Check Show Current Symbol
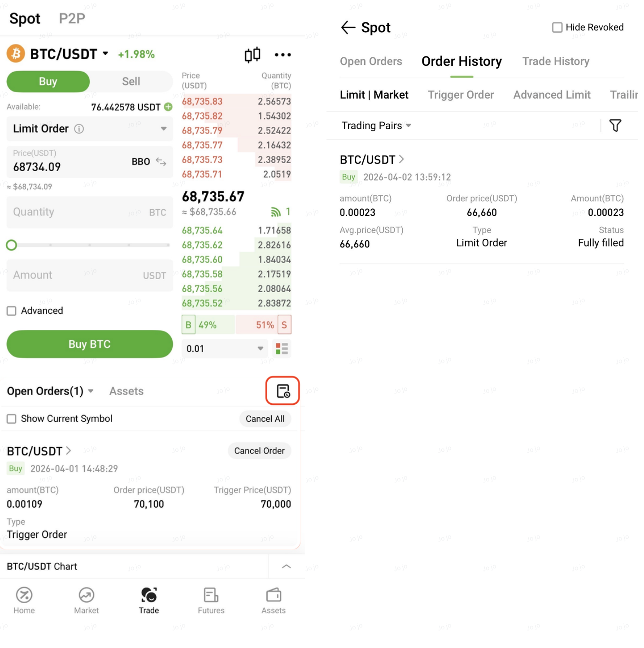The height and width of the screenshot is (648, 644). pos(12,419)
